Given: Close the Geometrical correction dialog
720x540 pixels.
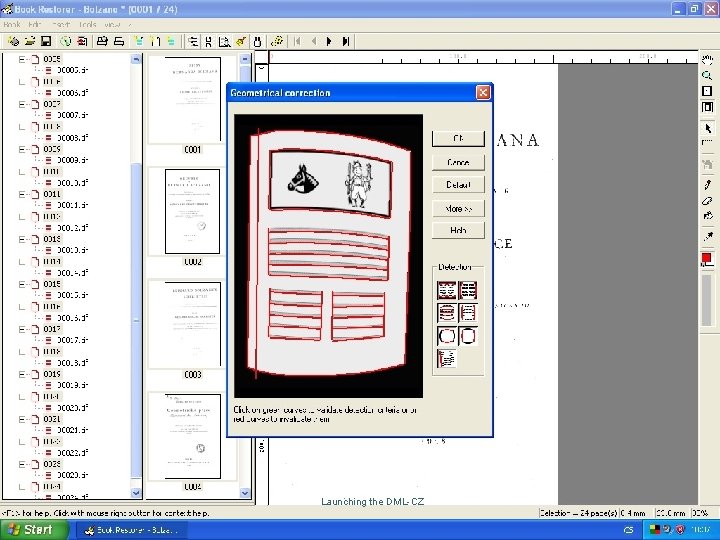Looking at the screenshot, I should pyautogui.click(x=483, y=93).
